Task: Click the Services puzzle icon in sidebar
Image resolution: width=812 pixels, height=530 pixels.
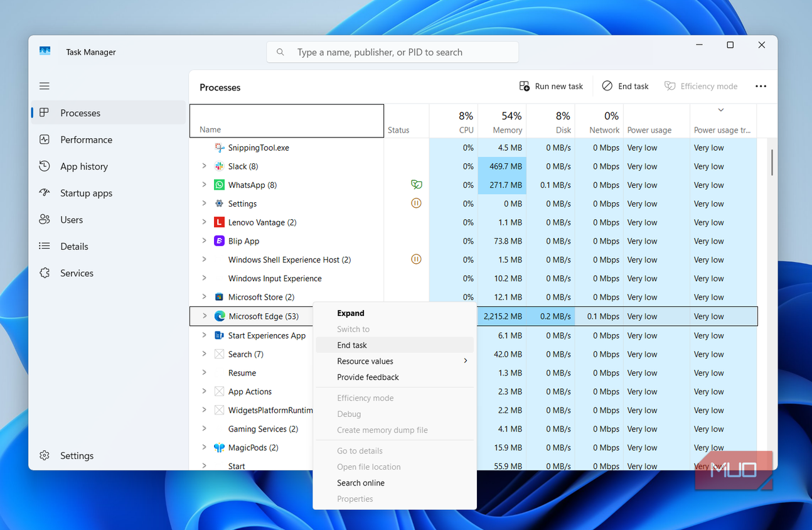Action: [44, 273]
